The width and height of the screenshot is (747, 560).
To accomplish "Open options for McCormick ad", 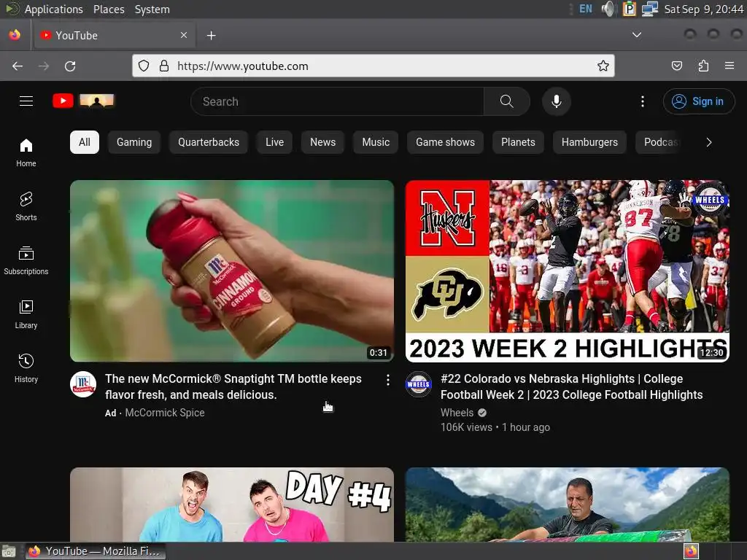I will 388,379.
